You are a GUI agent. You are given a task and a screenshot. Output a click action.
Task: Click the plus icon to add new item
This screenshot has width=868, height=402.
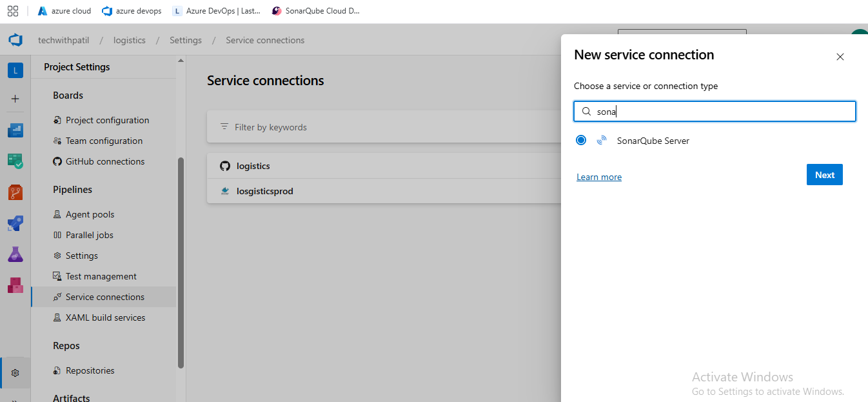pos(15,99)
